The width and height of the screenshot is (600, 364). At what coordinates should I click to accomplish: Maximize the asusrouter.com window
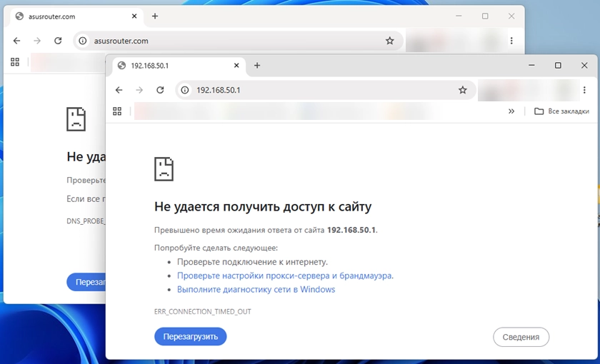[x=485, y=16]
